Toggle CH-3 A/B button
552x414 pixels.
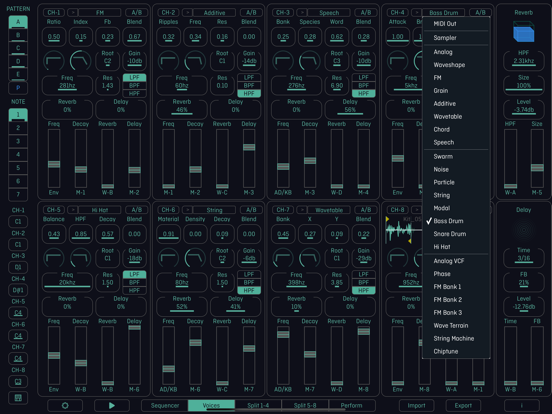click(366, 12)
